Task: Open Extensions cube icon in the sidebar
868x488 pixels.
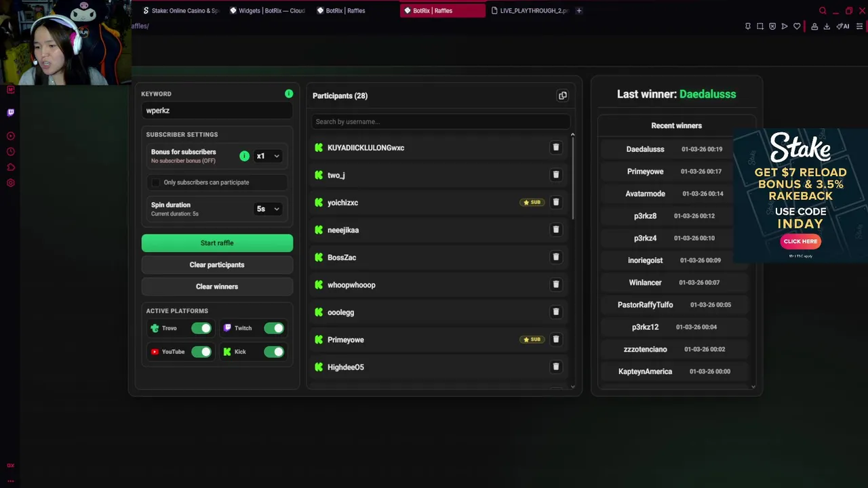Action: (x=10, y=167)
